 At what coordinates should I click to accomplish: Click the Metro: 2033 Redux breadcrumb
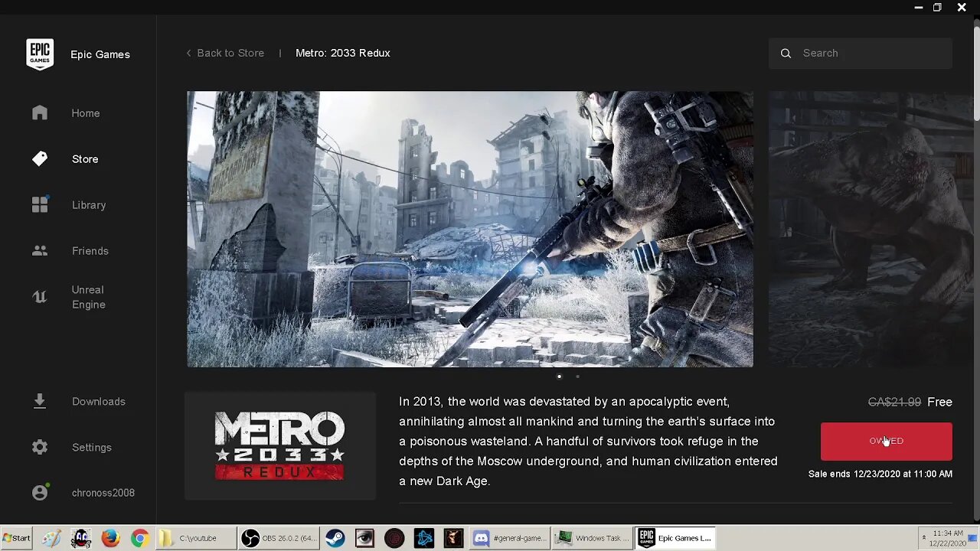point(343,53)
